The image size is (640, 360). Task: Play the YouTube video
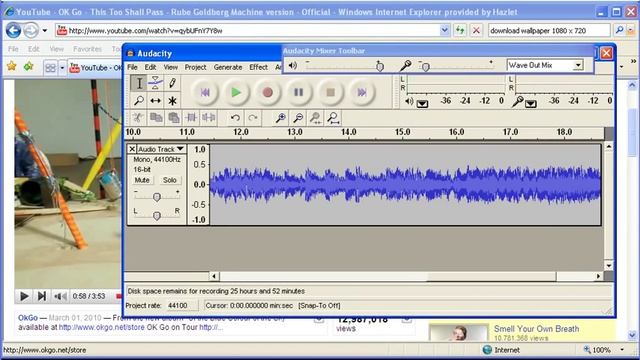click(x=24, y=296)
